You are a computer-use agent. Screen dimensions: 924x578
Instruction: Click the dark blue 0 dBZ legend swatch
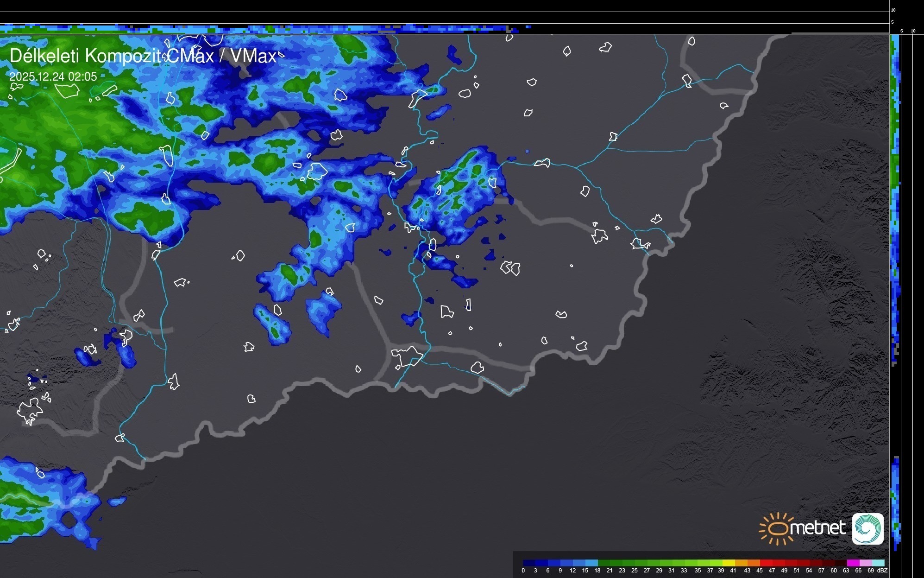pyautogui.click(x=529, y=563)
